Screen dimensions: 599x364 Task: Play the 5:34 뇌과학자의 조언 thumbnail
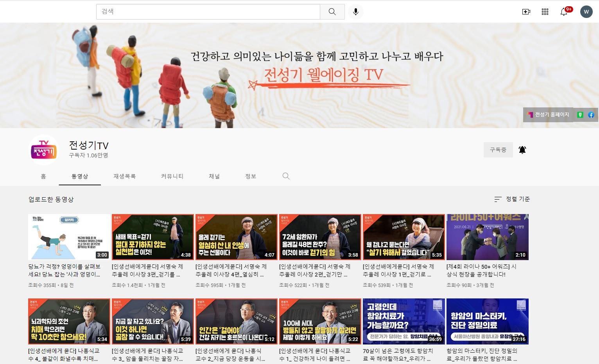69,321
